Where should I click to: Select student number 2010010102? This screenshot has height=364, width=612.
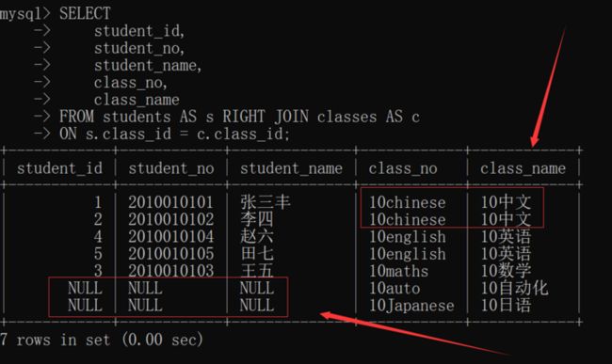click(171, 219)
